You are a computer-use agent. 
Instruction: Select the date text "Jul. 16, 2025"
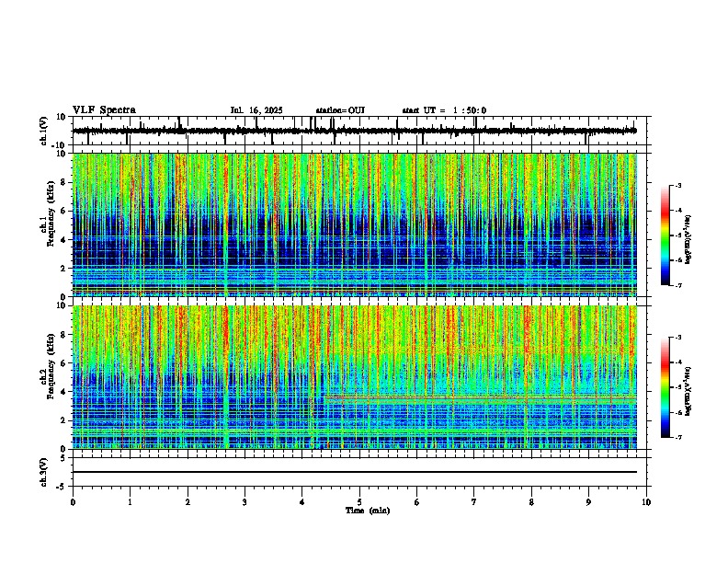256,110
